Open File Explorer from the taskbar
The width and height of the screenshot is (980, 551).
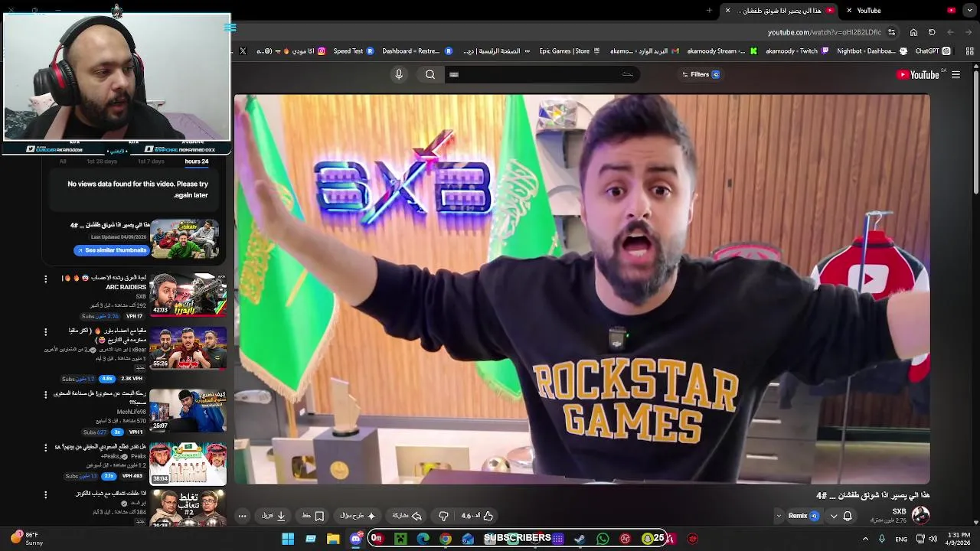(x=333, y=539)
